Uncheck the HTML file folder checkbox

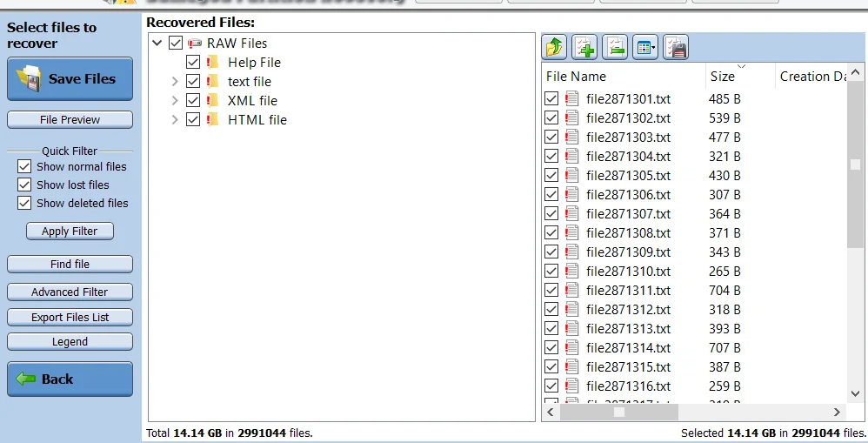pos(192,119)
